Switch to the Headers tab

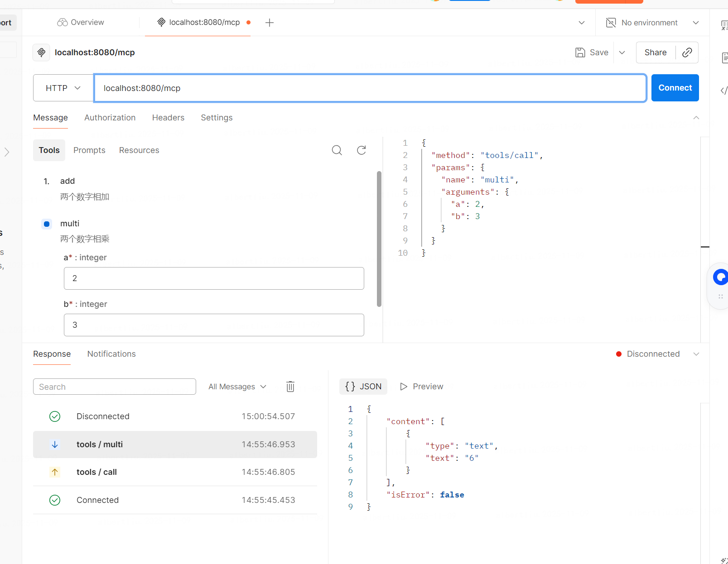click(168, 118)
